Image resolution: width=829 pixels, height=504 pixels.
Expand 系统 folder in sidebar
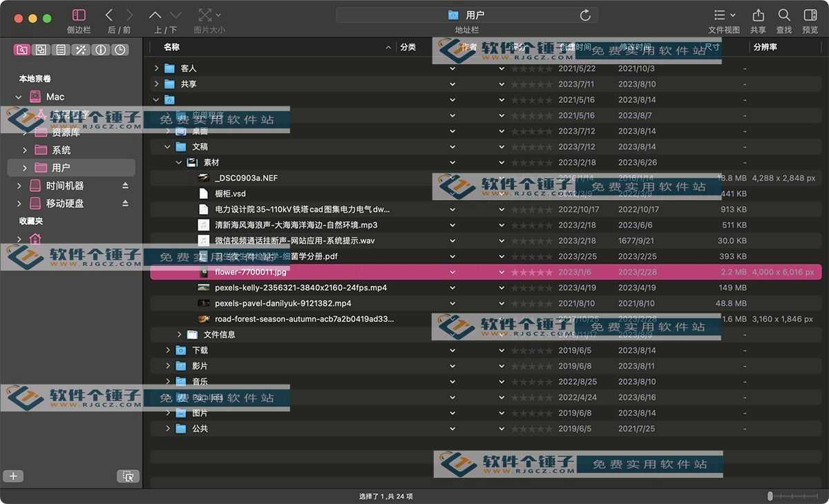(25, 151)
